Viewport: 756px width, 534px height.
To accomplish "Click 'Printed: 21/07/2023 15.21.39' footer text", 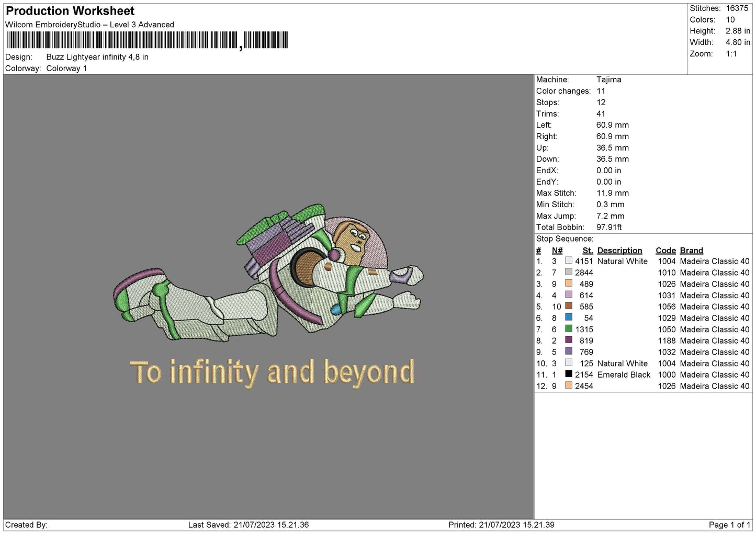I will pos(501,525).
